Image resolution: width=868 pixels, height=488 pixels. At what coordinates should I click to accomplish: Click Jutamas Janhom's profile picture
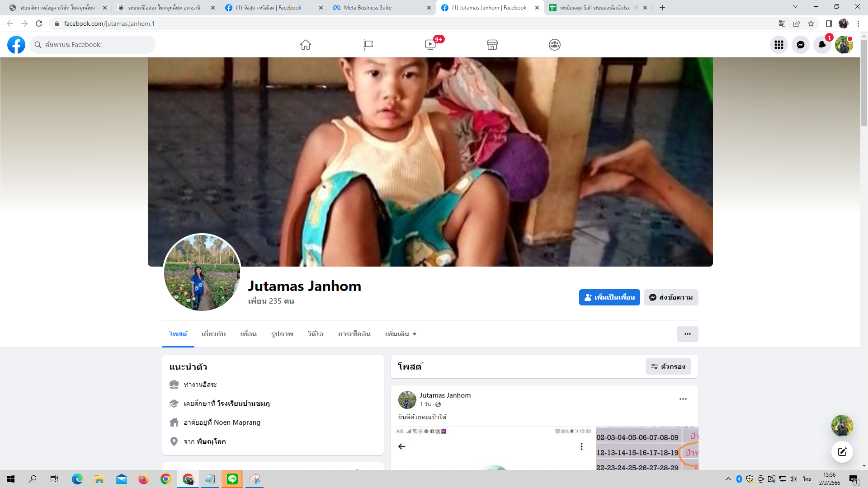[202, 272]
